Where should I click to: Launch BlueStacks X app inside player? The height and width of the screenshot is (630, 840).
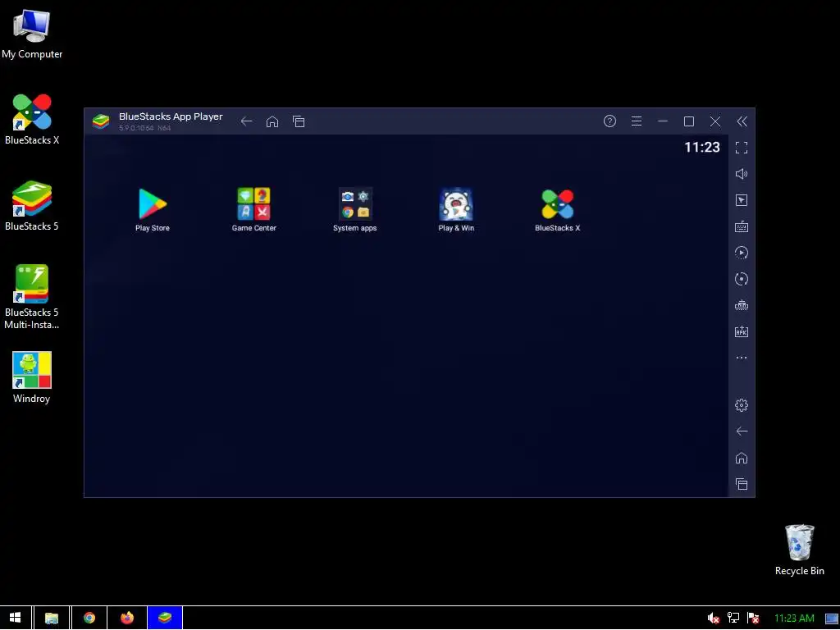pyautogui.click(x=558, y=204)
